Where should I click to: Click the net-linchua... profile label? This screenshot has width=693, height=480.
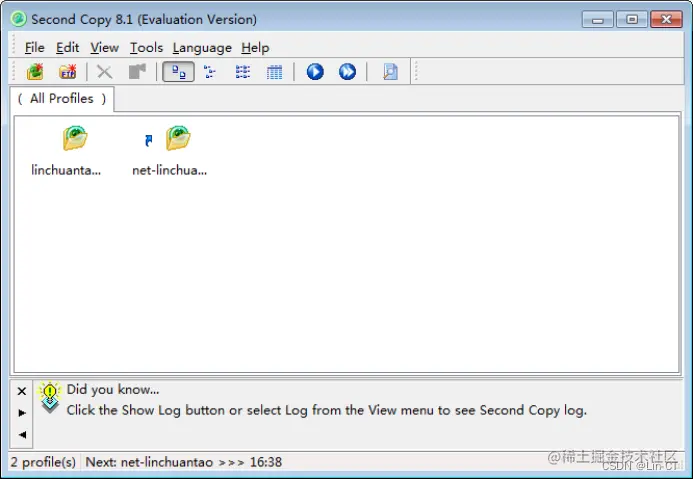[x=169, y=170]
